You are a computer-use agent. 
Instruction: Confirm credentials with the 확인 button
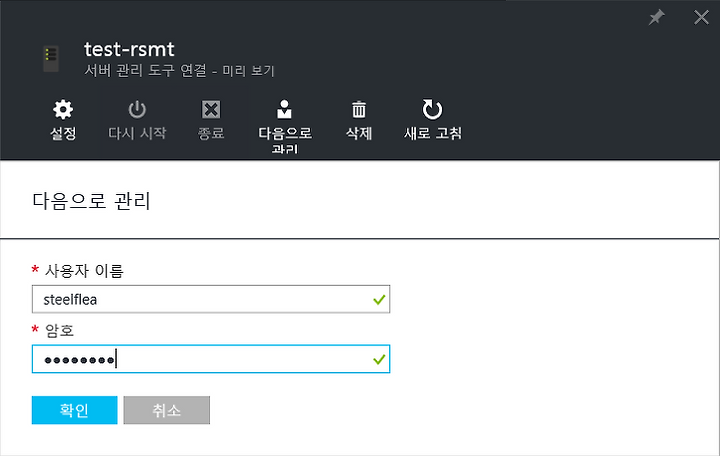pyautogui.click(x=74, y=410)
